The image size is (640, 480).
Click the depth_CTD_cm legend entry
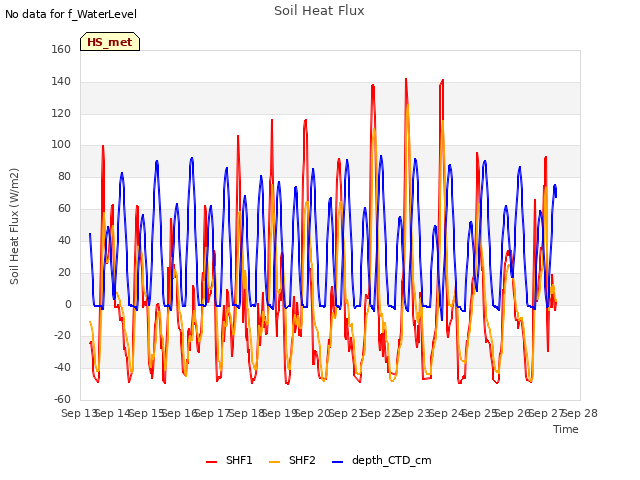click(x=382, y=460)
